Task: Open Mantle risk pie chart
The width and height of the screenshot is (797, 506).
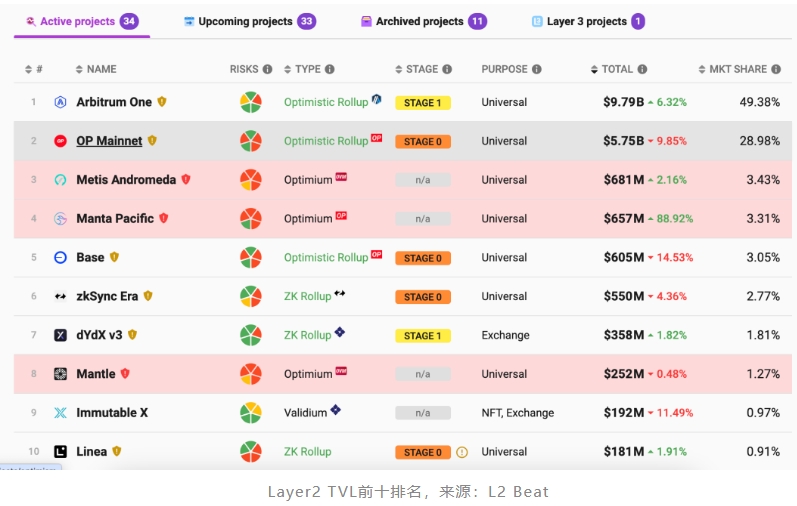Action: coord(251,374)
